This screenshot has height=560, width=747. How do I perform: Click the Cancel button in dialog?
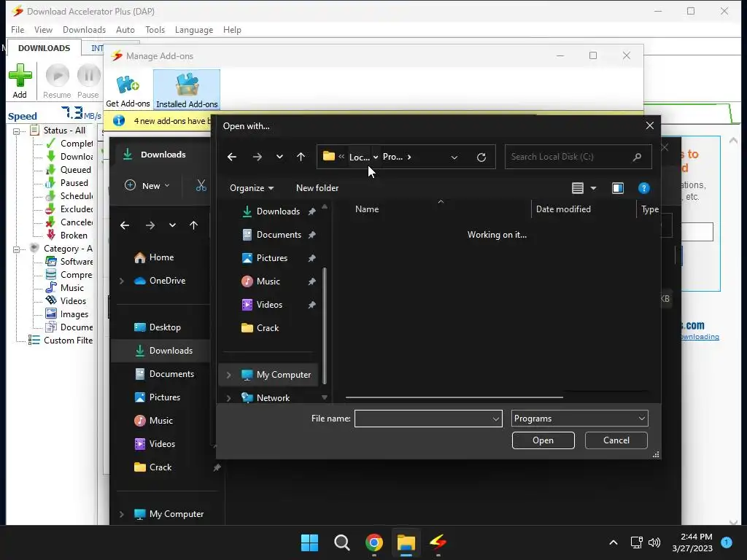tap(616, 440)
